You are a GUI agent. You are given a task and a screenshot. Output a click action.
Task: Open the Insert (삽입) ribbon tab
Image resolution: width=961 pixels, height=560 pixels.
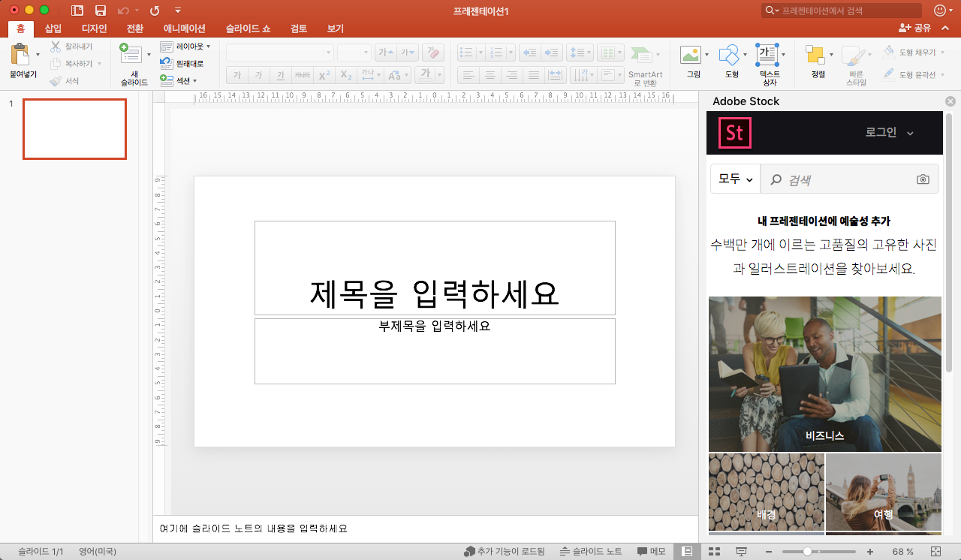click(53, 29)
